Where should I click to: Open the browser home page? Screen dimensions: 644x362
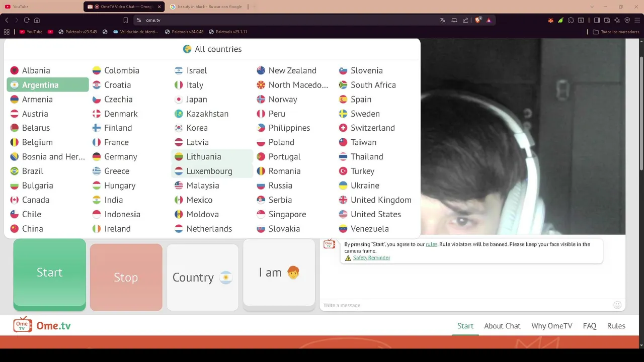(37, 20)
